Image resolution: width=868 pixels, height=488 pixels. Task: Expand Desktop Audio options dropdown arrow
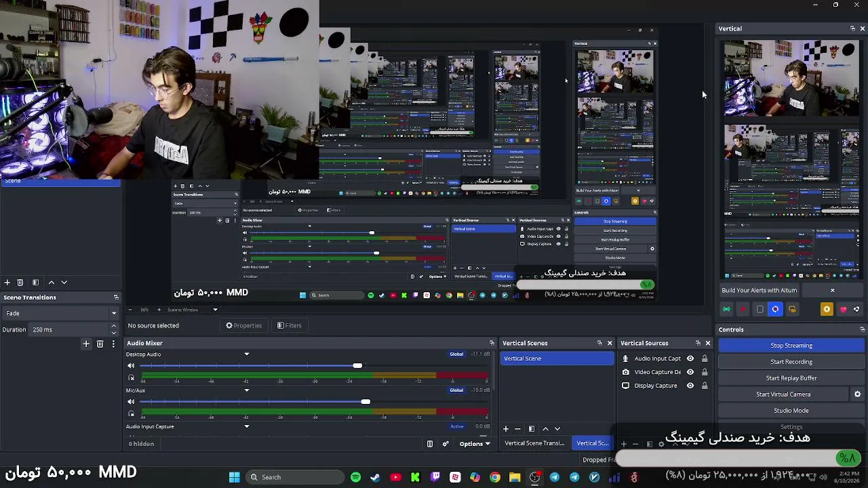(x=247, y=354)
